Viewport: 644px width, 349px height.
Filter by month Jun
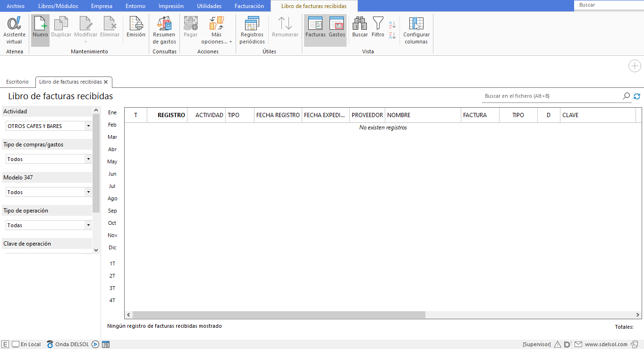112,174
